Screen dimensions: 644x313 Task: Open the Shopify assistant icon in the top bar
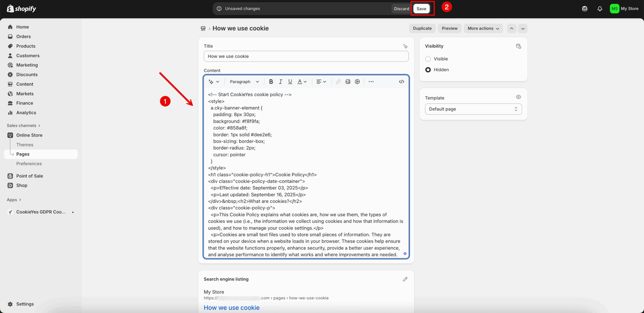pyautogui.click(x=585, y=9)
